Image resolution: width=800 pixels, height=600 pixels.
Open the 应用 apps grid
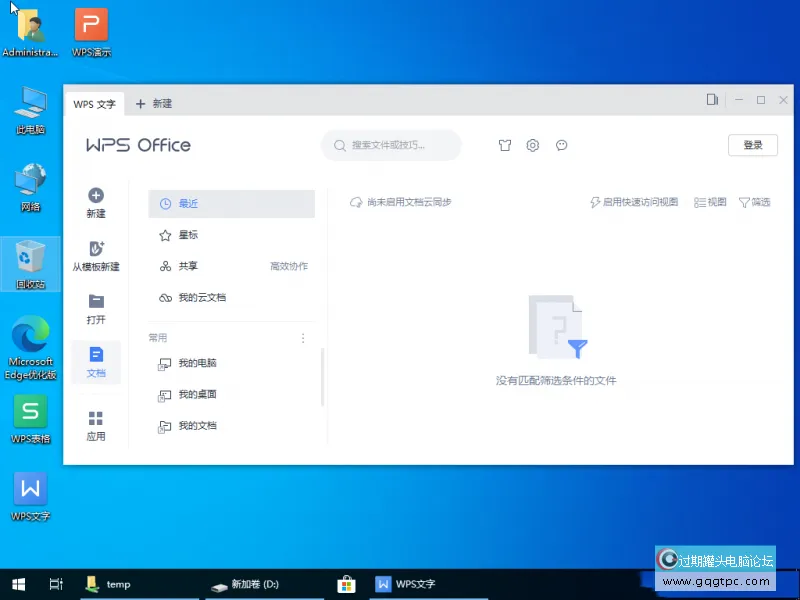[96, 418]
